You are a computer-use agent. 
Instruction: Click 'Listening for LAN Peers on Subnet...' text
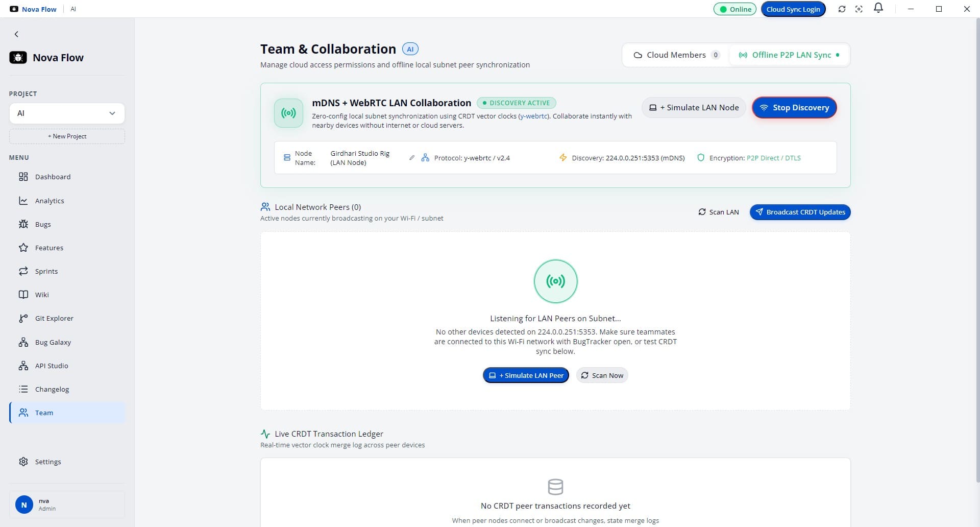(x=555, y=319)
